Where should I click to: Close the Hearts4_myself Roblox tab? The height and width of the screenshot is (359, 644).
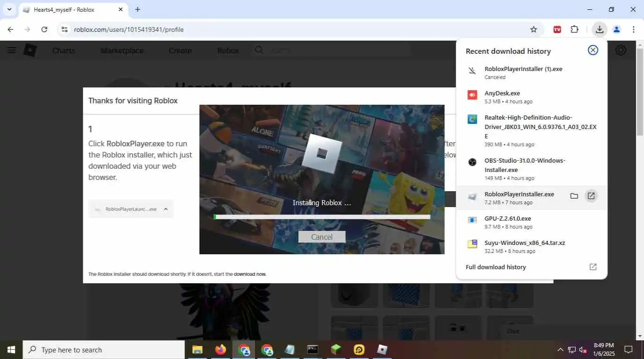coord(120,9)
